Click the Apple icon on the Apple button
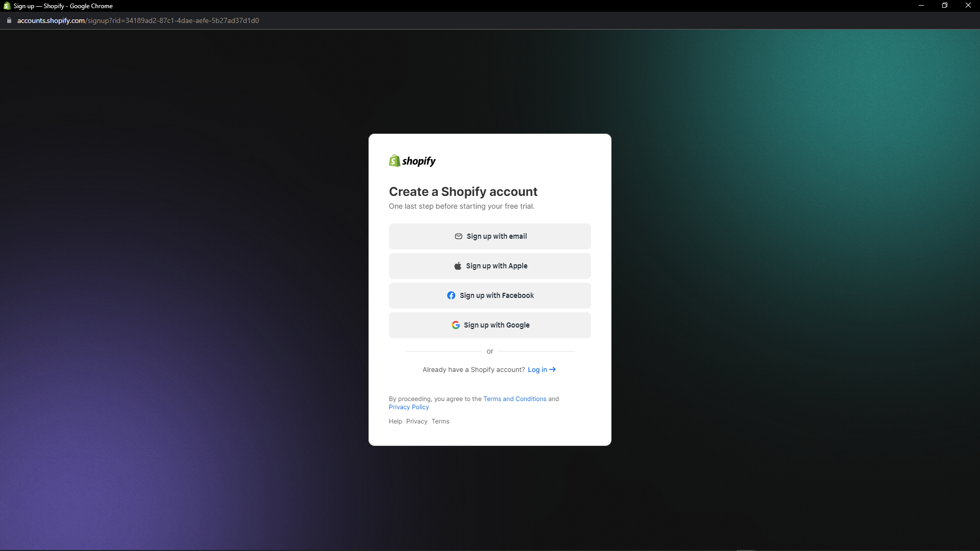 (x=457, y=265)
